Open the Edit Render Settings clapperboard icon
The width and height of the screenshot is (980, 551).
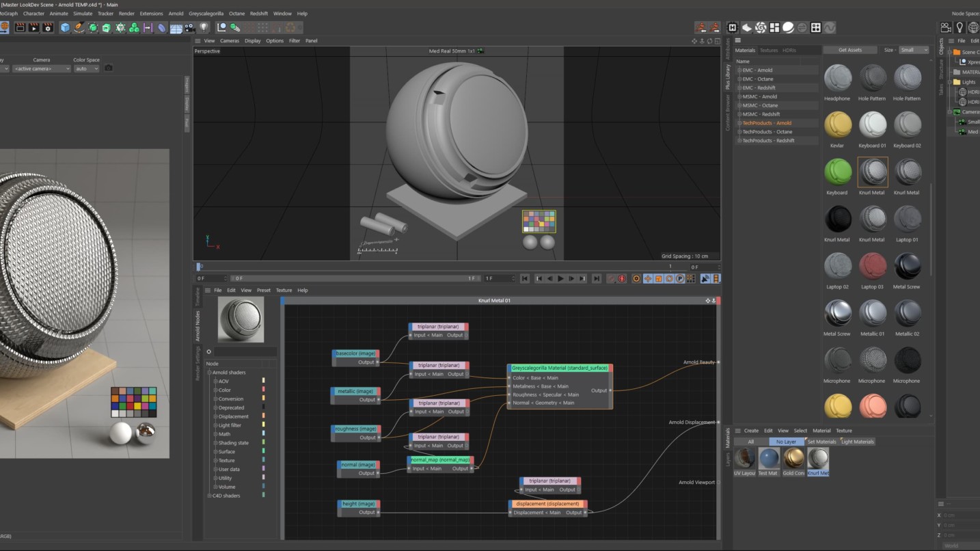click(48, 27)
